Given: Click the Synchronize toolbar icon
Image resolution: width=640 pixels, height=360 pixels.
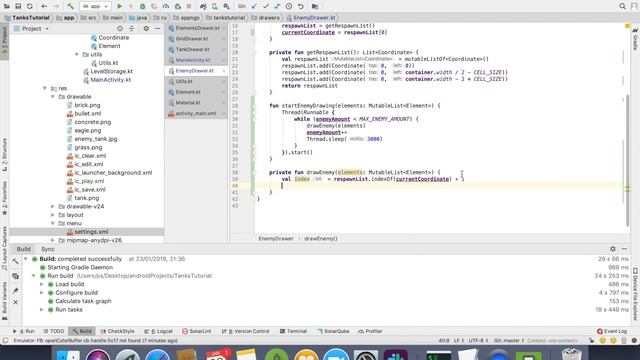Looking at the screenshot, I should (x=29, y=6).
